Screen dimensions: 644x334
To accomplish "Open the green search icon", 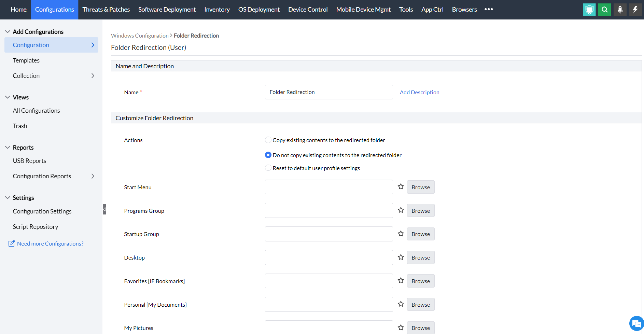I will (604, 10).
